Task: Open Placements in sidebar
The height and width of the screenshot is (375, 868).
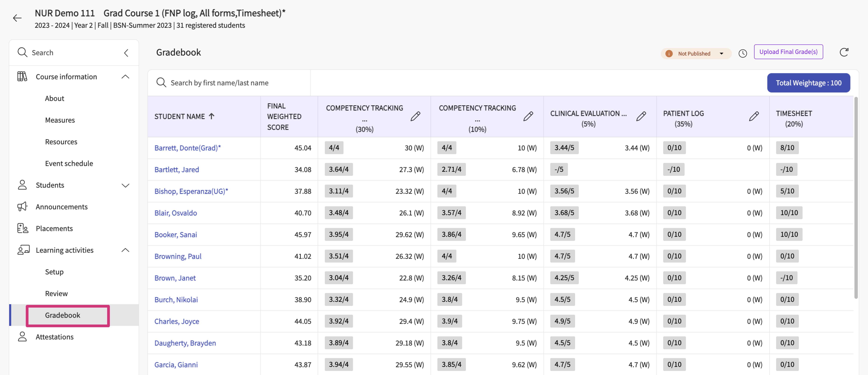Action: point(54,228)
